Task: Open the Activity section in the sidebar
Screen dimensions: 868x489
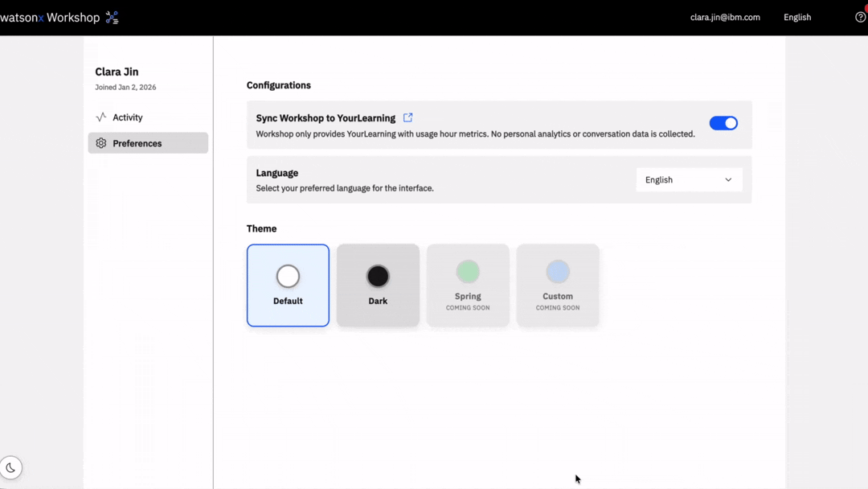Action: (148, 117)
